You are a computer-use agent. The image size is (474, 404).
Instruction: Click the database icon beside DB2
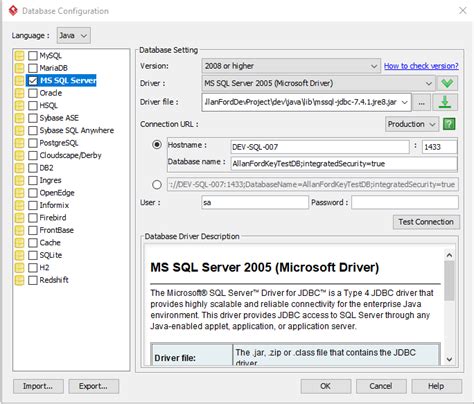[19, 168]
